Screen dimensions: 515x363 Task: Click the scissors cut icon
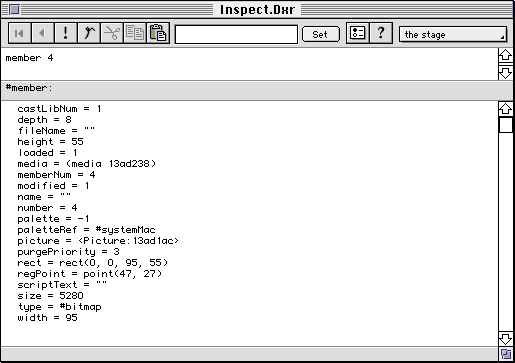tap(112, 33)
